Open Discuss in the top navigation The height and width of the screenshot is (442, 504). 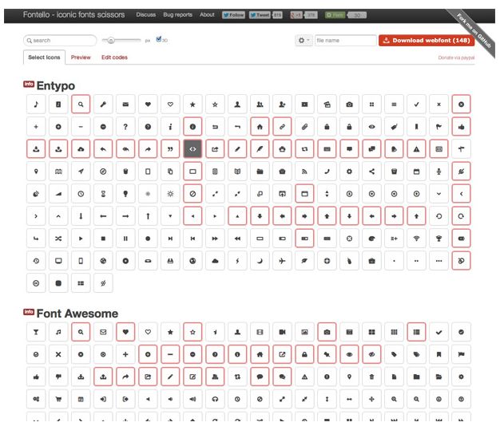coord(145,15)
